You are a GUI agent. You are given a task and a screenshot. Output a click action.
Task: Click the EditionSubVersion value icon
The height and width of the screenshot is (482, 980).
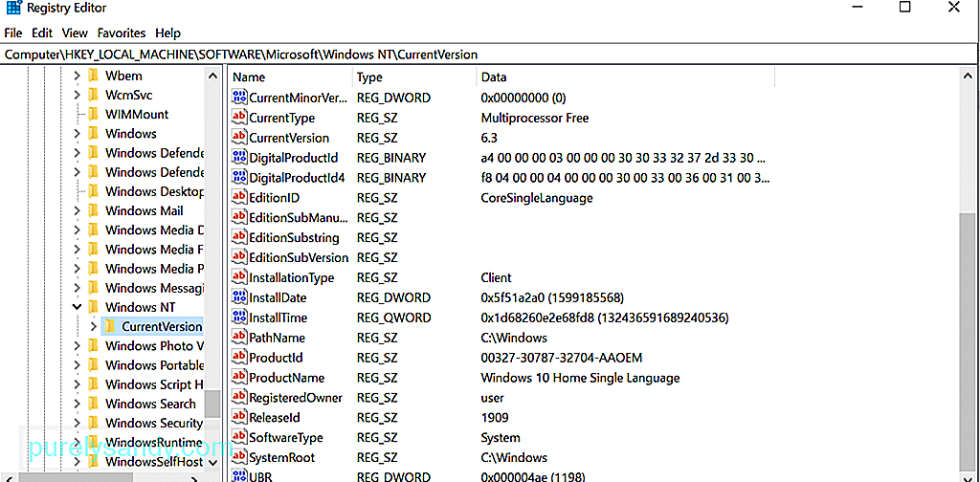238,257
